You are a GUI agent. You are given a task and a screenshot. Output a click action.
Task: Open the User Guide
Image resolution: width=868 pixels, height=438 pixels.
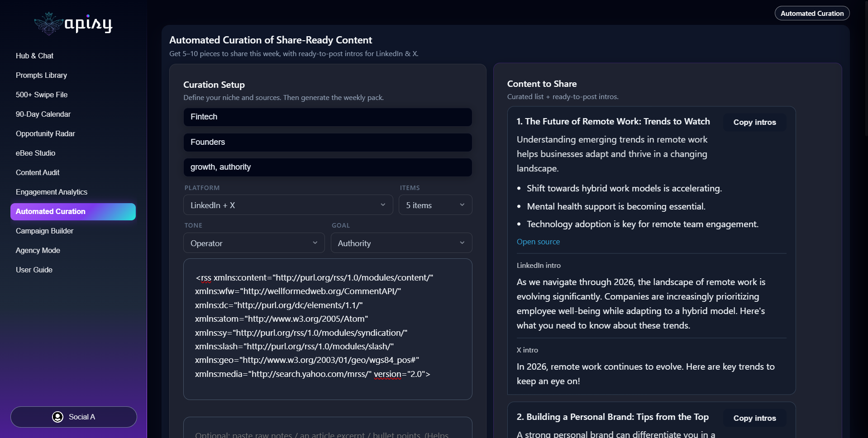point(34,270)
